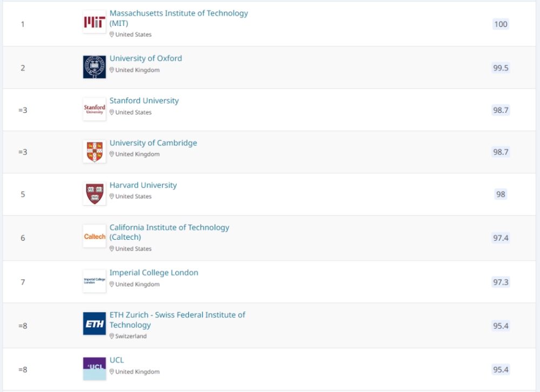Image resolution: width=540 pixels, height=392 pixels.
Task: Select the blue ETH logo
Action: pos(94,323)
